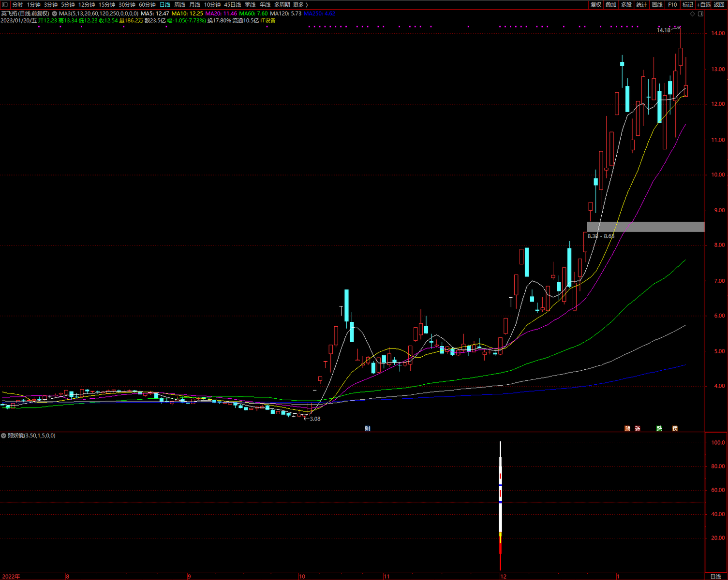Expand the 更多 periods list

(300, 5)
